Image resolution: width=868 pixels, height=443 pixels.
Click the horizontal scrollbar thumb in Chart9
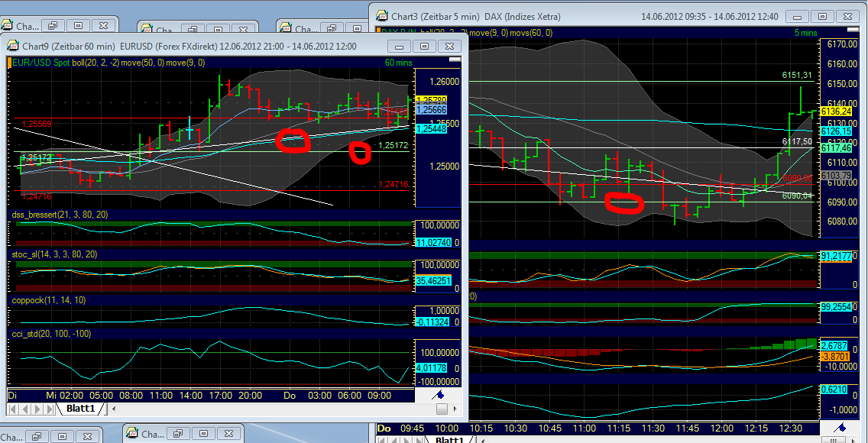click(442, 409)
